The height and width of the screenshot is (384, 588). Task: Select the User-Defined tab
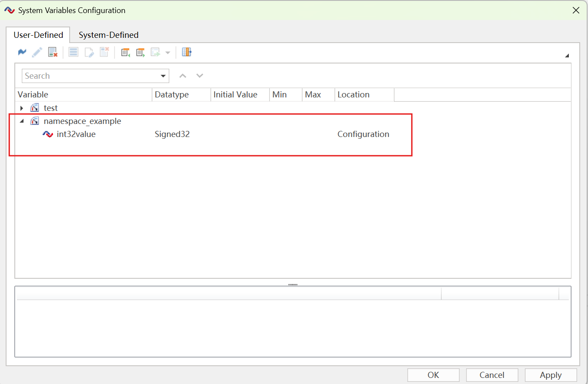tap(38, 35)
